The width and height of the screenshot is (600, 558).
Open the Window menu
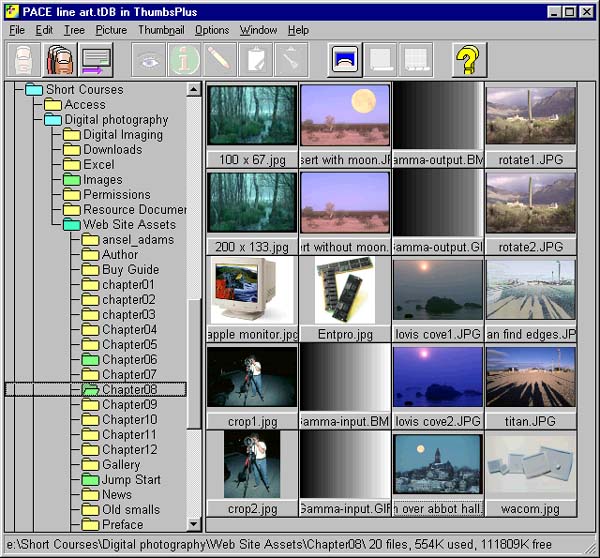pos(258,30)
